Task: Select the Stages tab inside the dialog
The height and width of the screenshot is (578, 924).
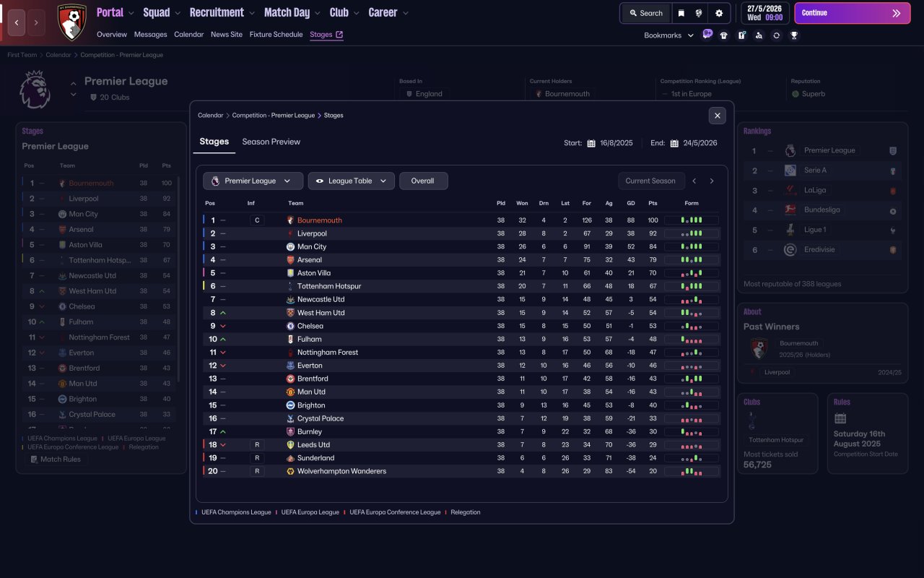Action: [x=214, y=142]
